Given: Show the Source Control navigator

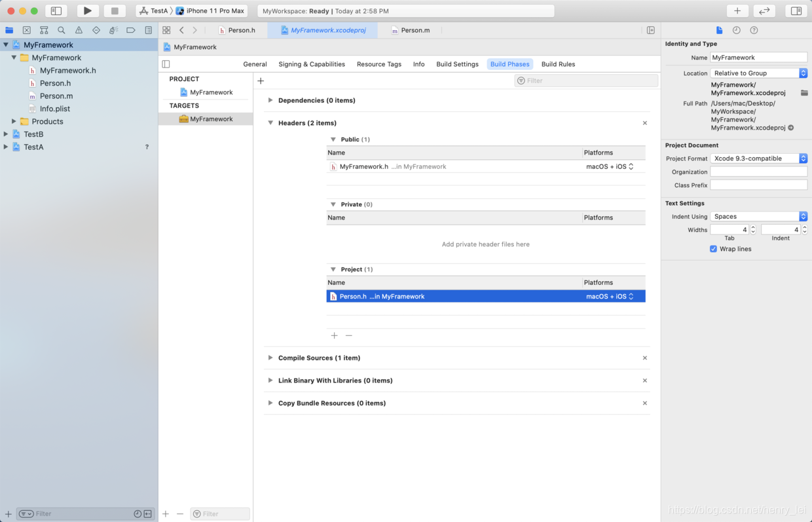Looking at the screenshot, I should [x=27, y=30].
